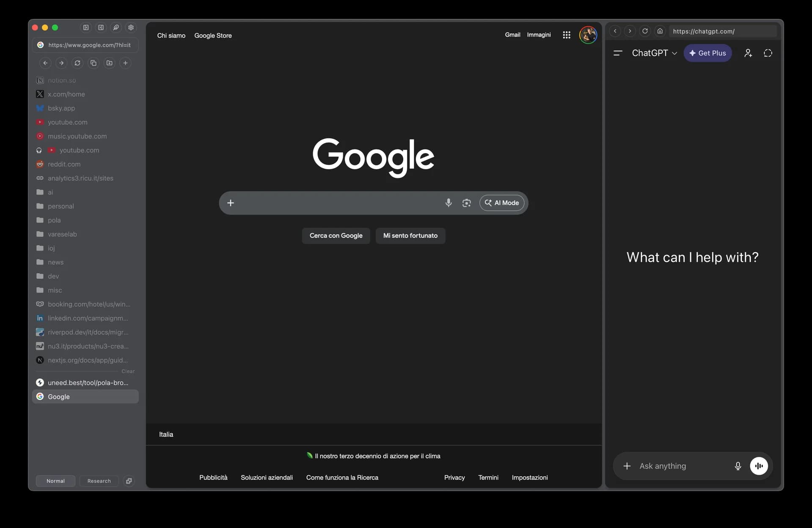Switch from Normal to Research mode
The image size is (812, 528).
click(x=99, y=481)
